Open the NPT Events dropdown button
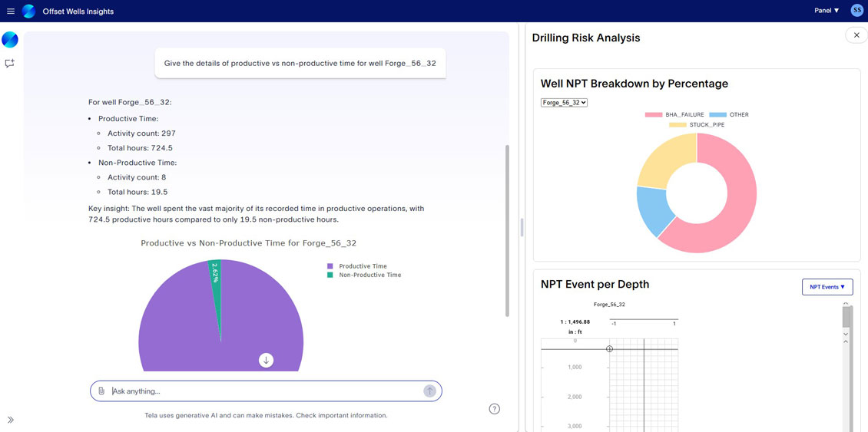The width and height of the screenshot is (868, 432). tap(827, 287)
